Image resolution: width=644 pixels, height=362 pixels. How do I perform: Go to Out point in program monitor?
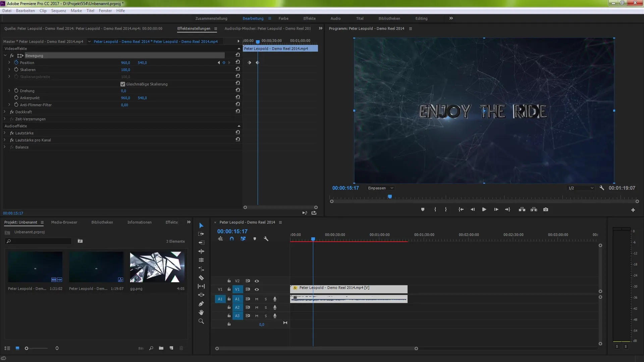[x=507, y=209]
